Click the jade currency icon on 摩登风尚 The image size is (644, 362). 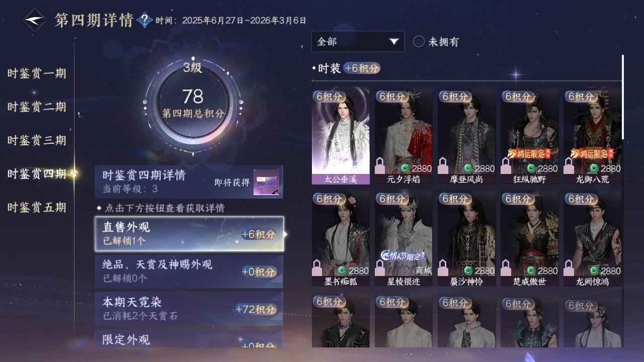point(469,168)
